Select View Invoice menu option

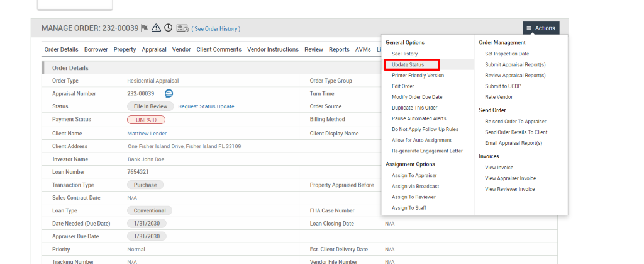(x=499, y=168)
